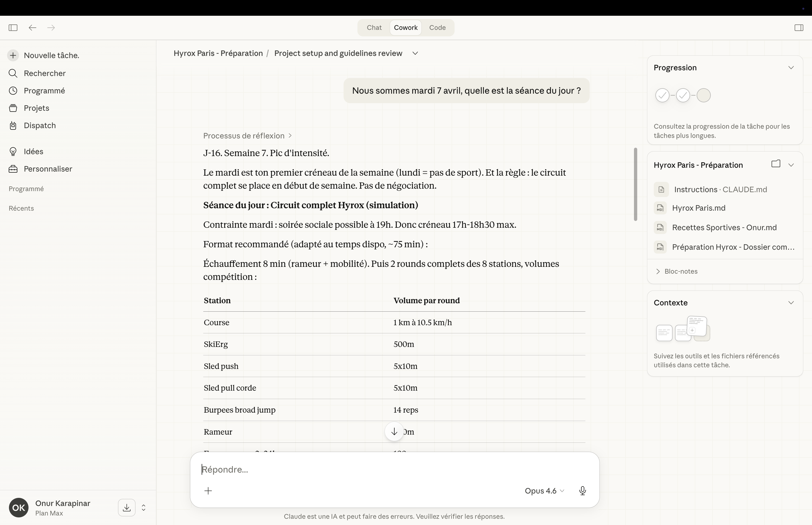Toggle the right side panel icon

[799, 28]
